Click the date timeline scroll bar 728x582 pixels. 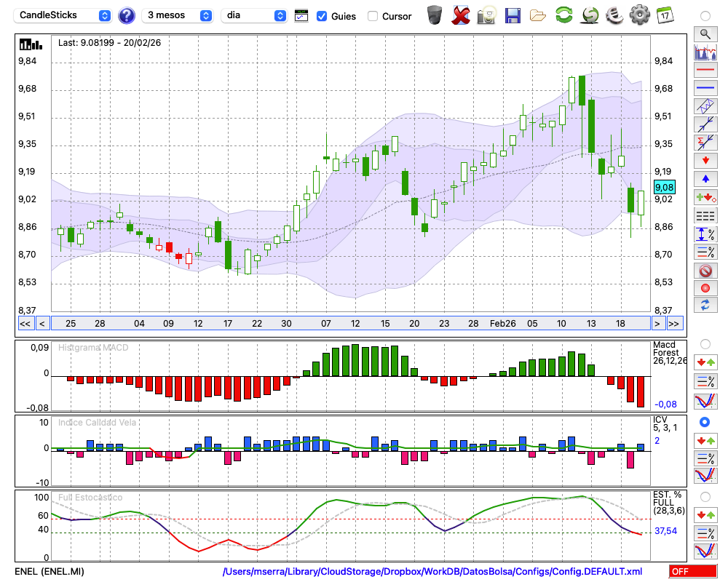pyautogui.click(x=349, y=323)
